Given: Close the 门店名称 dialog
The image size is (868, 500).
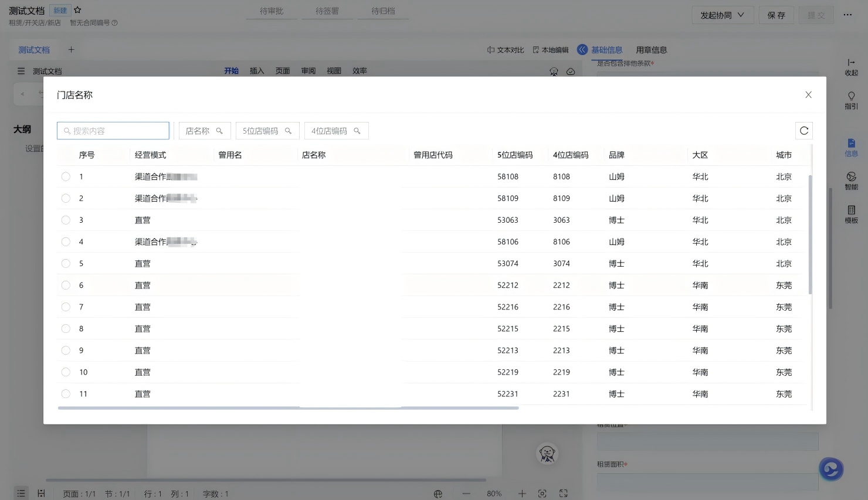Looking at the screenshot, I should (808, 95).
